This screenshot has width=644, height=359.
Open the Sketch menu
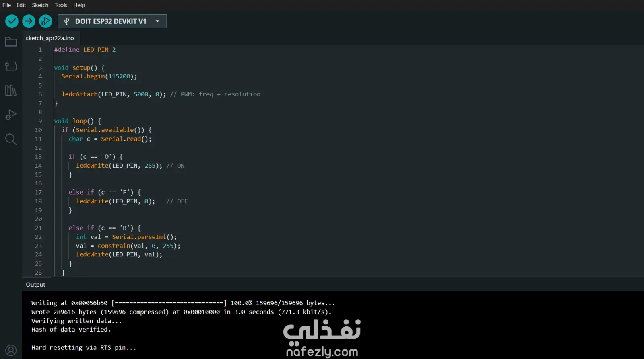[x=40, y=5]
